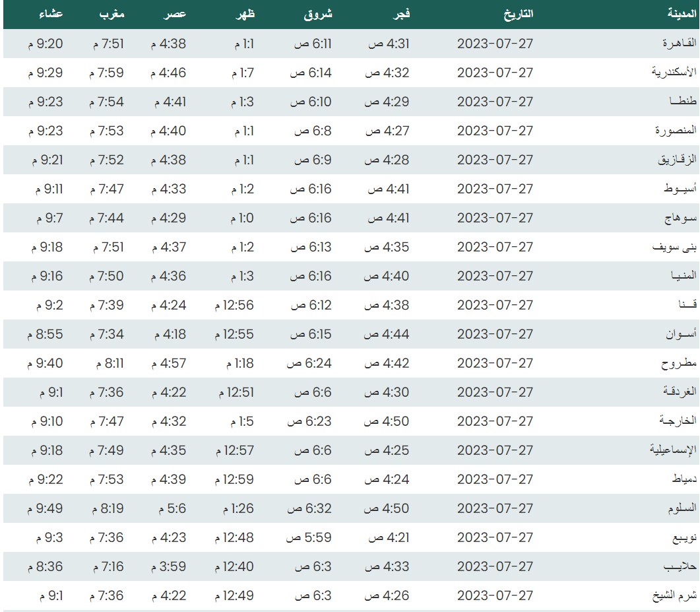Select the شروق column header
This screenshot has height=612, width=700.
pos(318,14)
